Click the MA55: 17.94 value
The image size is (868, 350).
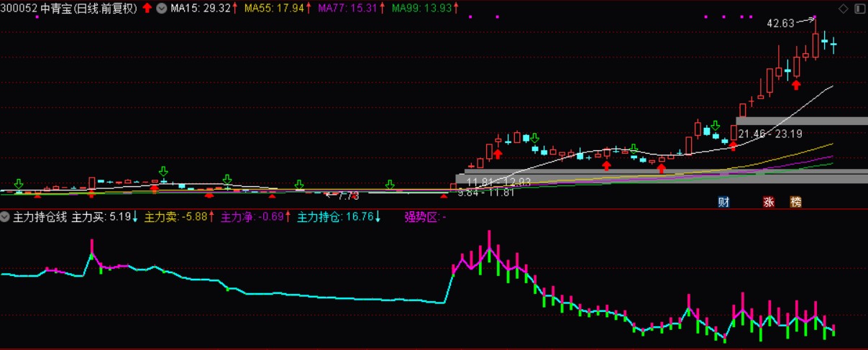[x=273, y=8]
